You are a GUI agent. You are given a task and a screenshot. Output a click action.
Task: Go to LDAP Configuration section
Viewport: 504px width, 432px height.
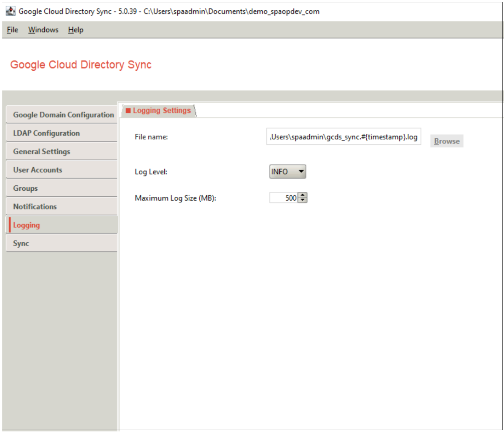pos(46,133)
